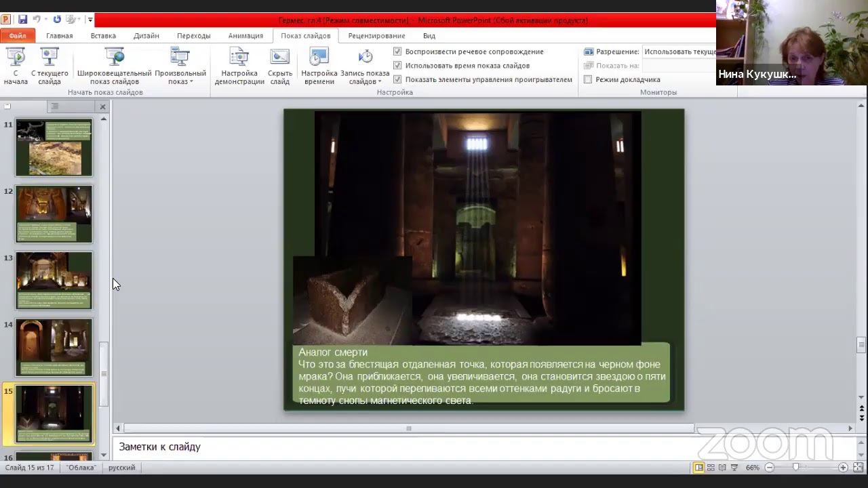Toggle play narrations checkbox
The height and width of the screenshot is (488, 868).
point(397,52)
